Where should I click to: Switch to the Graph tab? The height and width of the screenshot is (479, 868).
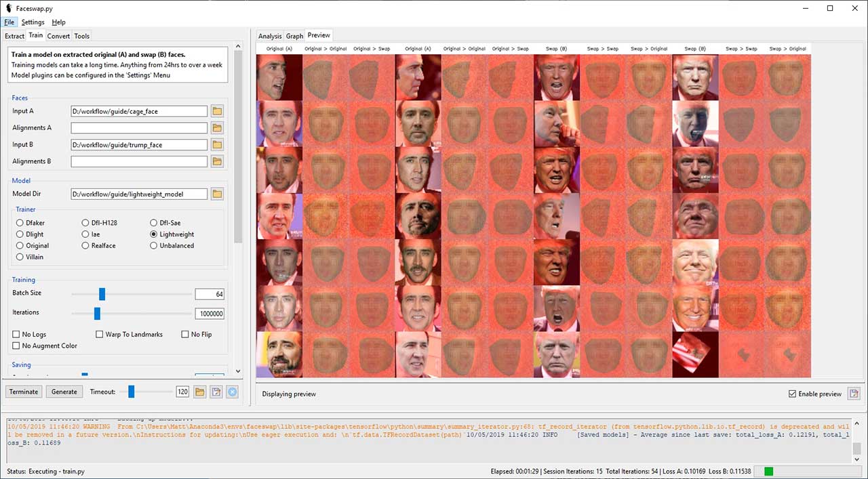point(294,36)
